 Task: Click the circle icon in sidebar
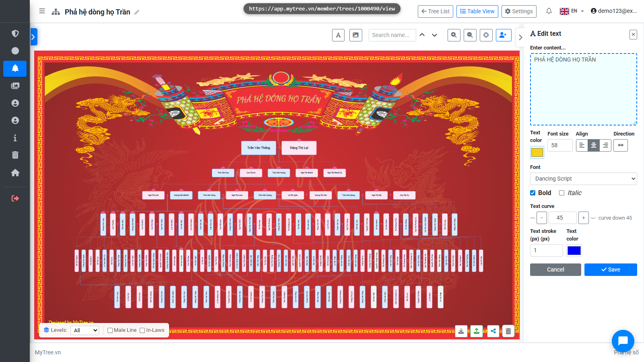15,51
